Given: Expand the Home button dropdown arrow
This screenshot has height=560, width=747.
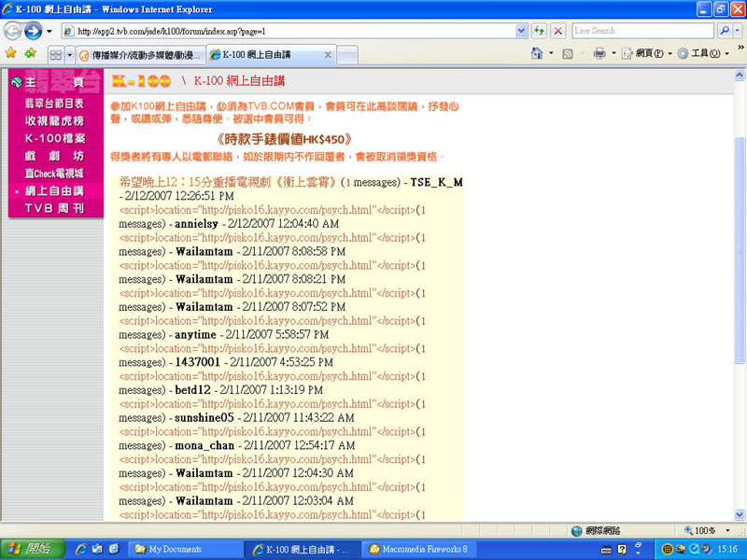Looking at the screenshot, I should 551,53.
